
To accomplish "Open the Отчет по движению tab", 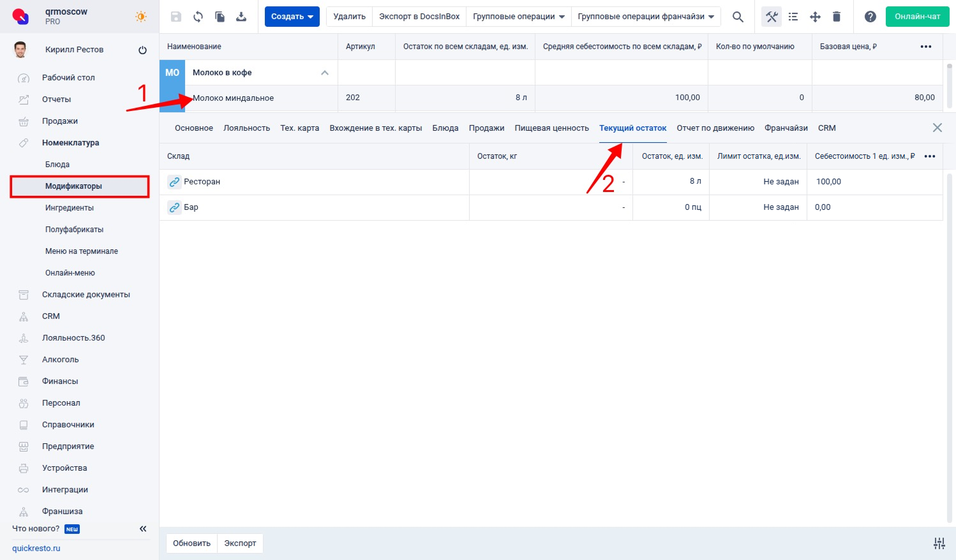I will point(715,128).
